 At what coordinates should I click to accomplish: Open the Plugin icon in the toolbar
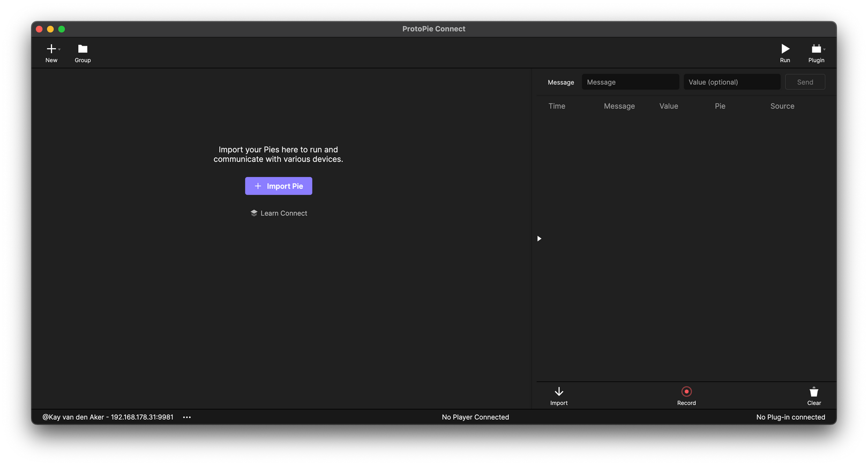[x=816, y=49]
